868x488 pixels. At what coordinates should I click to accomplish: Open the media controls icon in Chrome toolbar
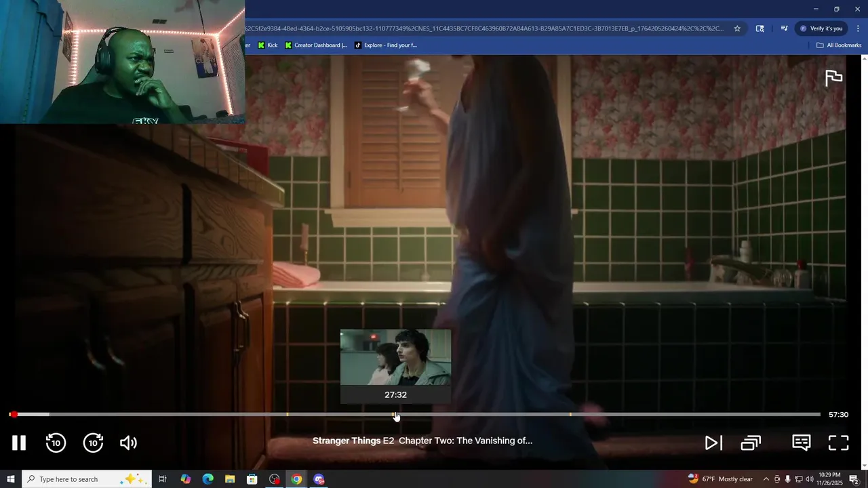(x=784, y=28)
